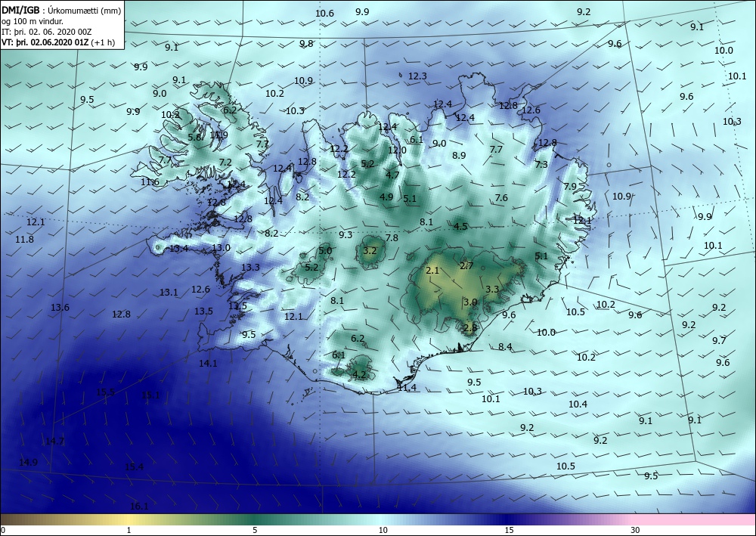This screenshot has height=536, width=756.
Task: Click the map value 5.8 in the Westfjords
Action: (x=194, y=138)
